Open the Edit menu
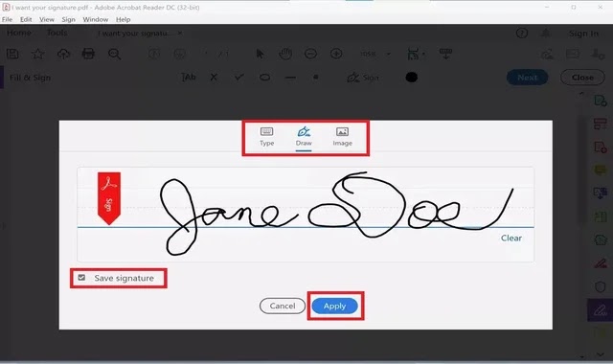Image resolution: width=613 pixels, height=364 pixels. click(x=26, y=19)
